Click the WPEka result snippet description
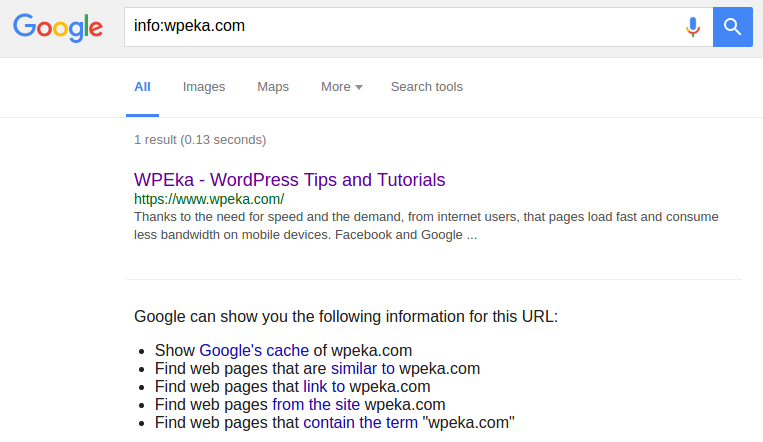This screenshot has width=763, height=442. point(425,226)
